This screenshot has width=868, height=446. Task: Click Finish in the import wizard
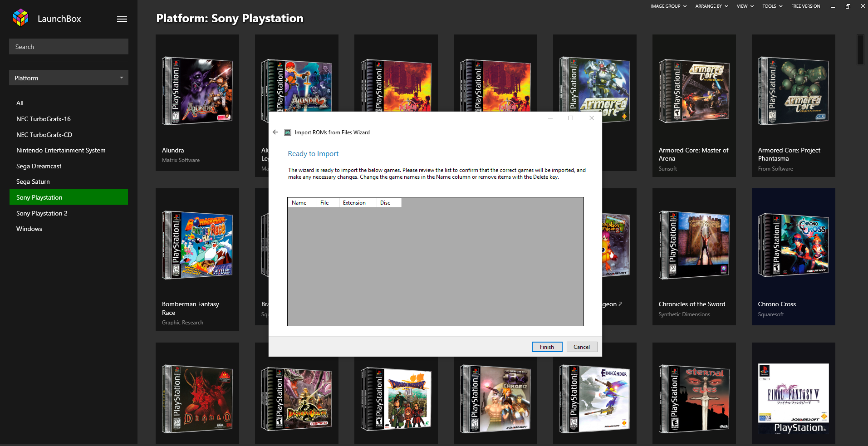point(547,347)
